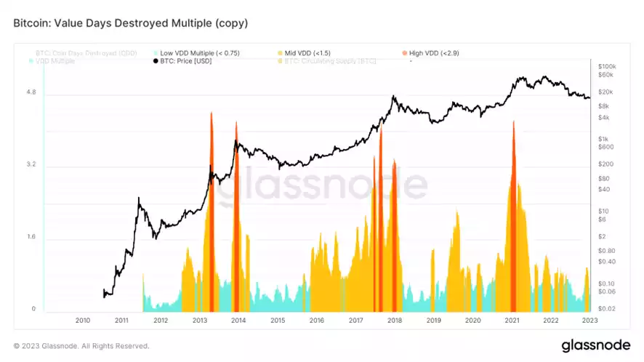Click the 4.8 left axis label
Screen dimensions: 644x362
pyautogui.click(x=31, y=92)
